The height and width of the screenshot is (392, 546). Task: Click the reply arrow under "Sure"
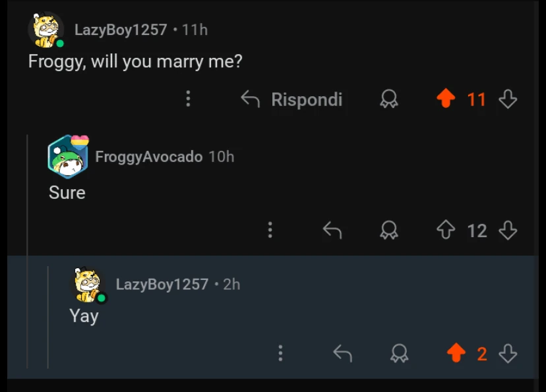(x=332, y=231)
